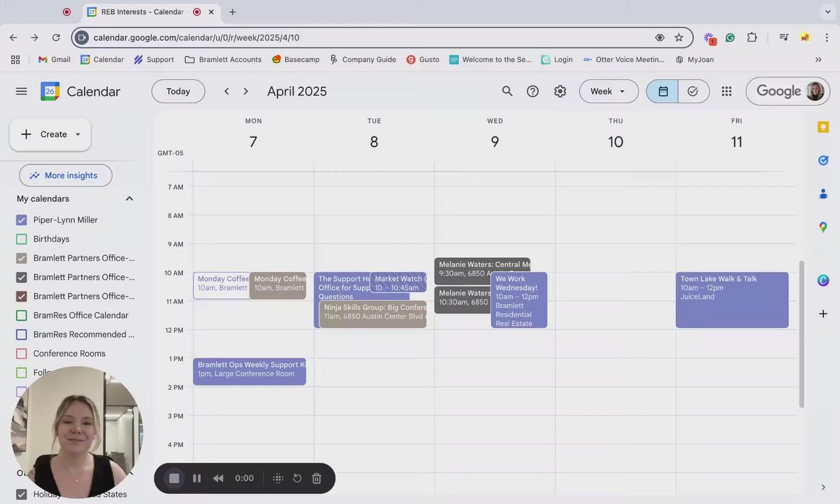Open the main menu hamburger icon

22,91
